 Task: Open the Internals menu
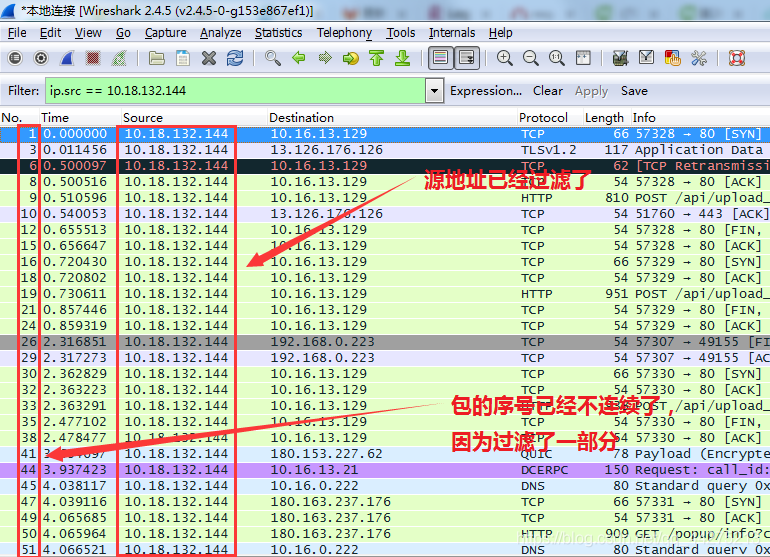point(452,33)
